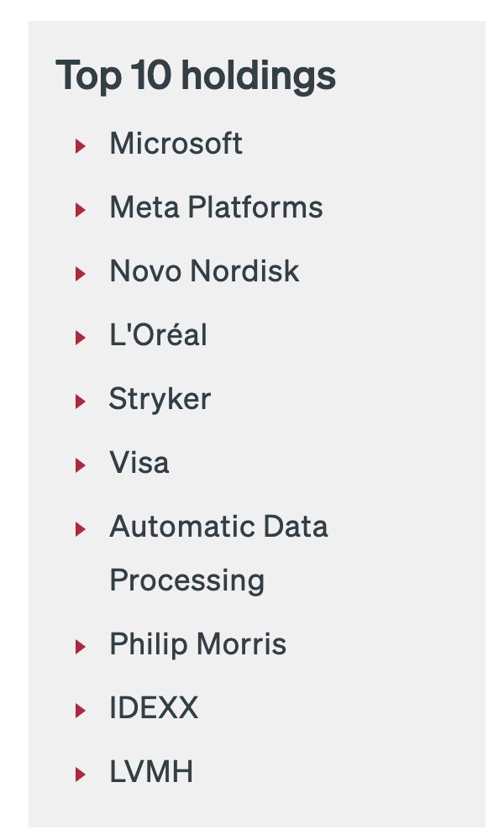Viewport: 504px width, 840px height.
Task: Open the Microsoft holding
Action: coord(176,144)
